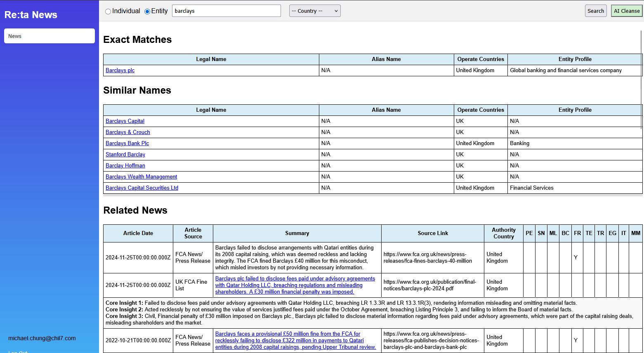Open the News sidebar item
The width and height of the screenshot is (644, 353).
point(50,36)
